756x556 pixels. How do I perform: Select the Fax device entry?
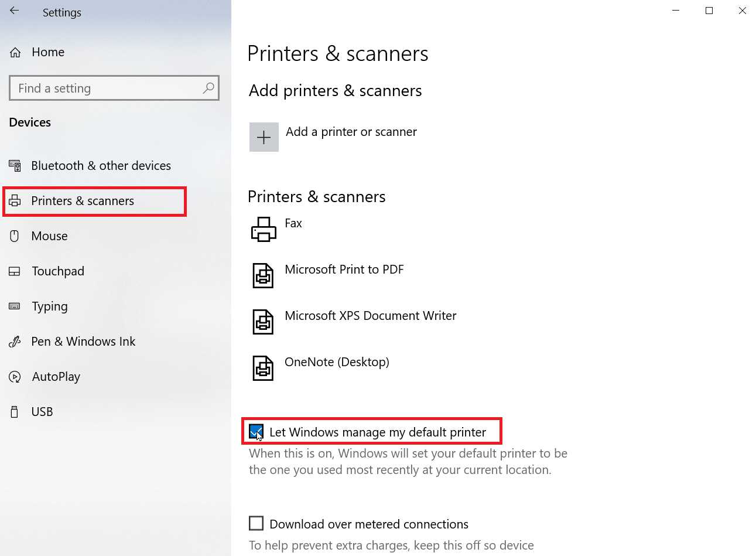coord(293,223)
